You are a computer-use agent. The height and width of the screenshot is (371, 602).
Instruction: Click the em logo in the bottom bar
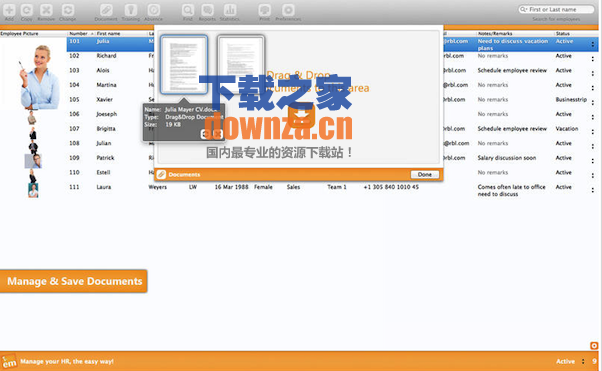(x=9, y=361)
